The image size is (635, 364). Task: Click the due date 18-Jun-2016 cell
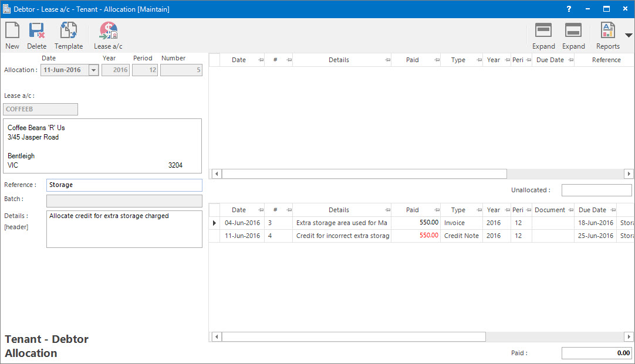pyautogui.click(x=595, y=223)
